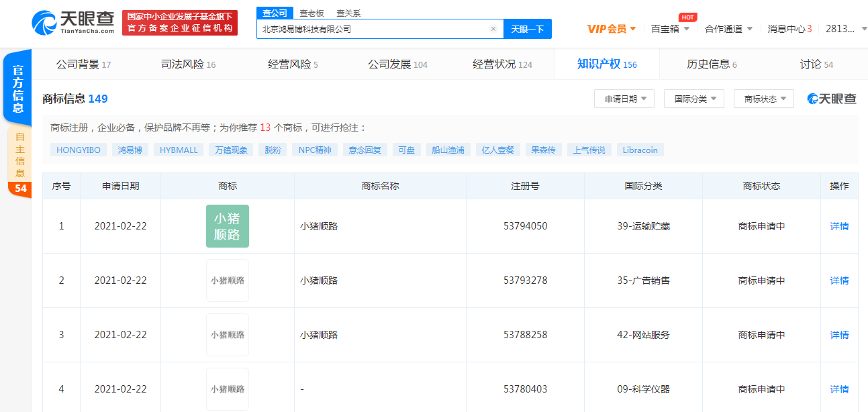
Task: Open the 申请日期 filter dropdown
Action: (624, 99)
